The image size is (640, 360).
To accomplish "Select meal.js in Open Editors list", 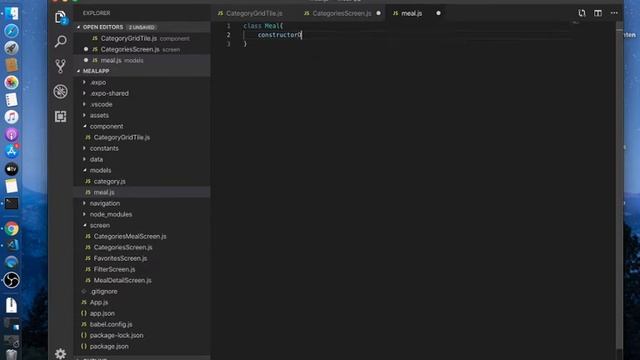I will click(x=142, y=60).
